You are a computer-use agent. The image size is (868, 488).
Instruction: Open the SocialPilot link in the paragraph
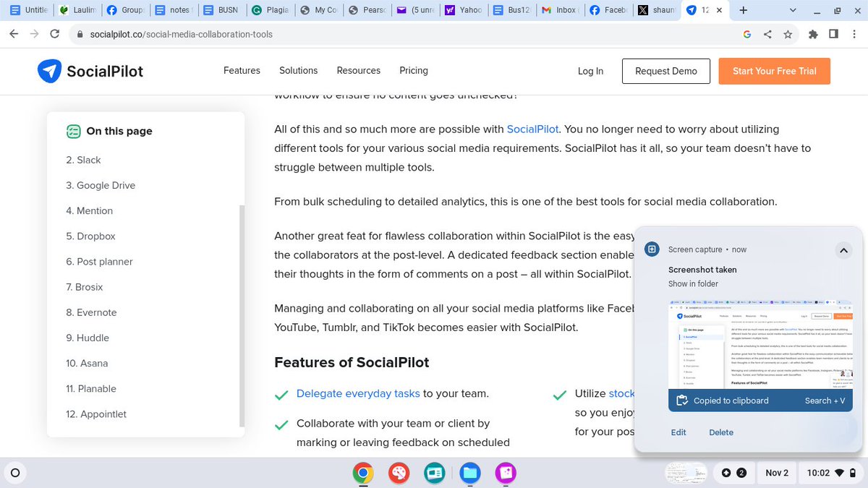pyautogui.click(x=532, y=129)
